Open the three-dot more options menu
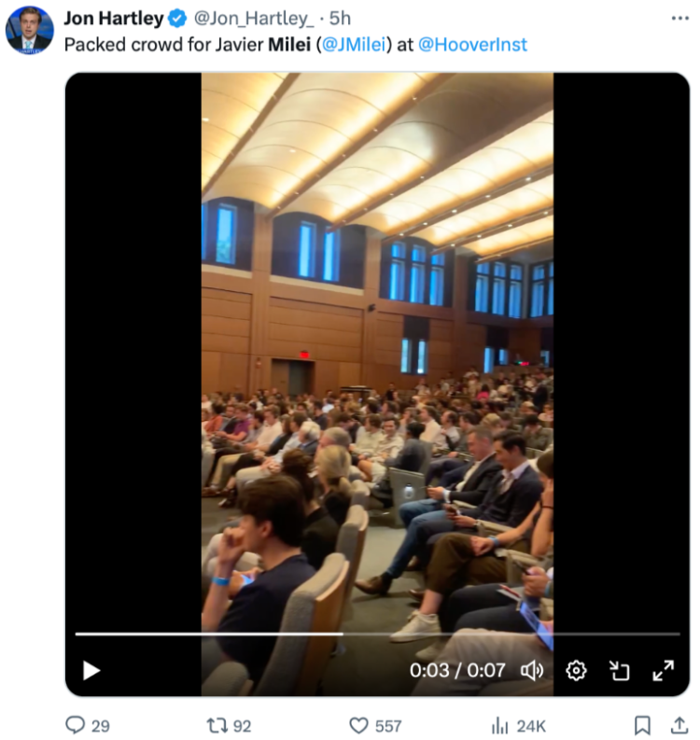The width and height of the screenshot is (700, 740). 679,18
